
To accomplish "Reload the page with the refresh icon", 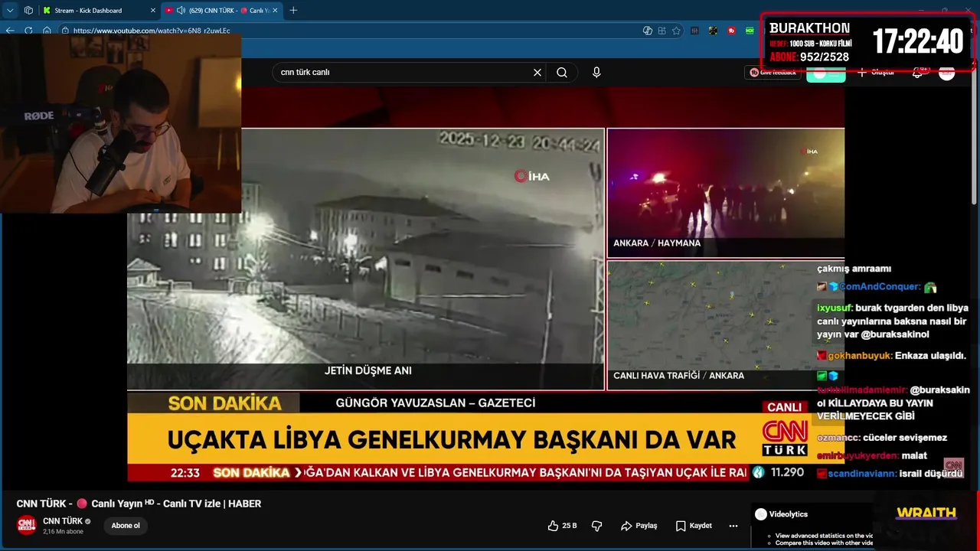I will tap(28, 31).
